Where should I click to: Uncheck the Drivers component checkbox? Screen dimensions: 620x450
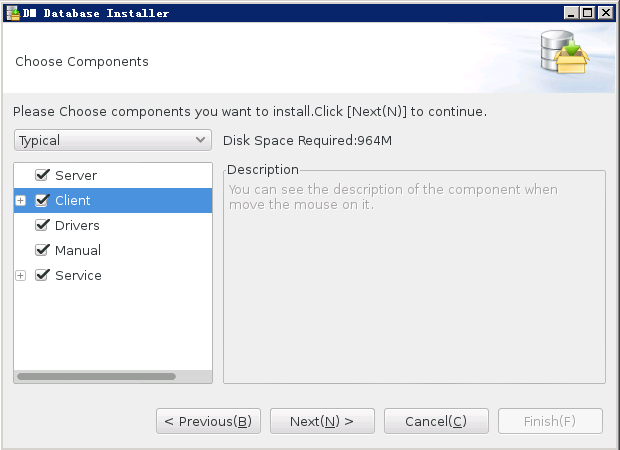(42, 225)
